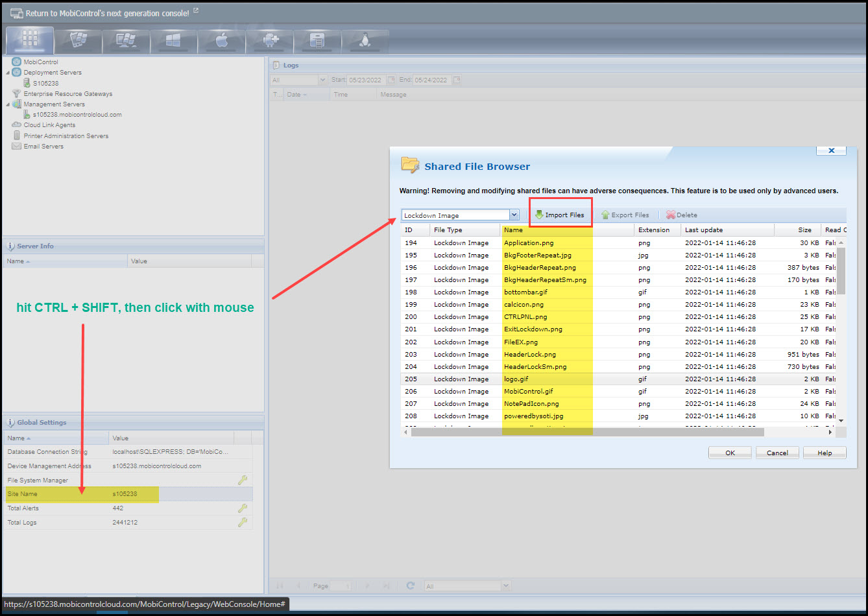Viewport: 868px width, 616px height.
Task: Select the logo.gif file row
Action: 516,379
